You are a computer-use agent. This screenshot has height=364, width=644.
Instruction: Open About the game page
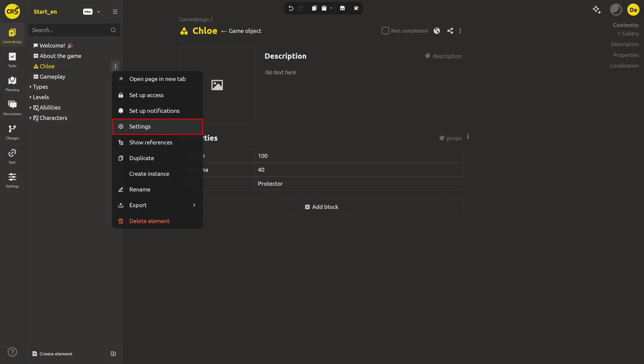[x=60, y=56]
